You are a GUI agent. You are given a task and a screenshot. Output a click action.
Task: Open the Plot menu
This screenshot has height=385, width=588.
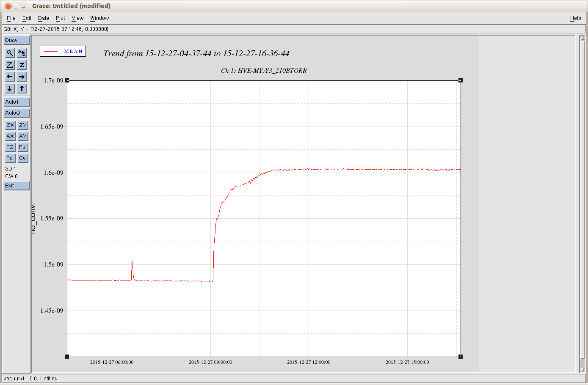61,18
